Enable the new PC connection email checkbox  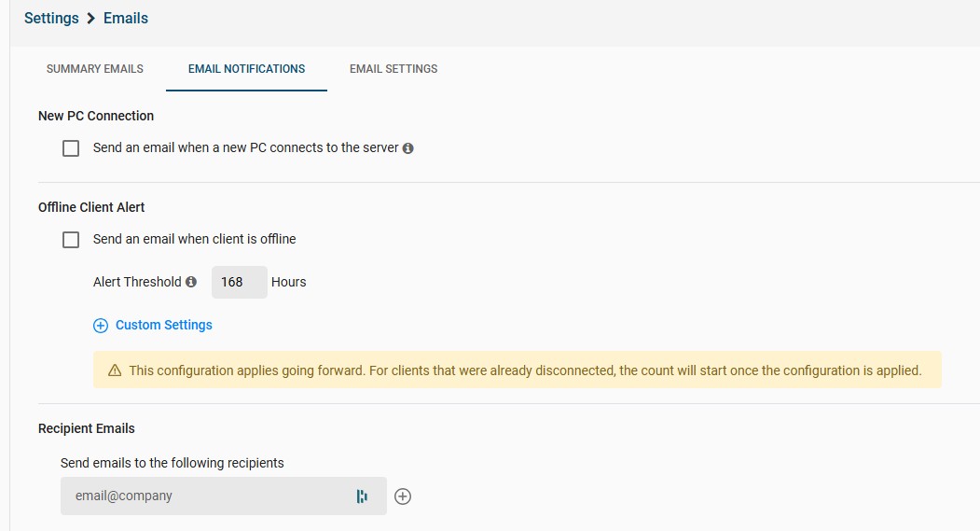tap(71, 148)
